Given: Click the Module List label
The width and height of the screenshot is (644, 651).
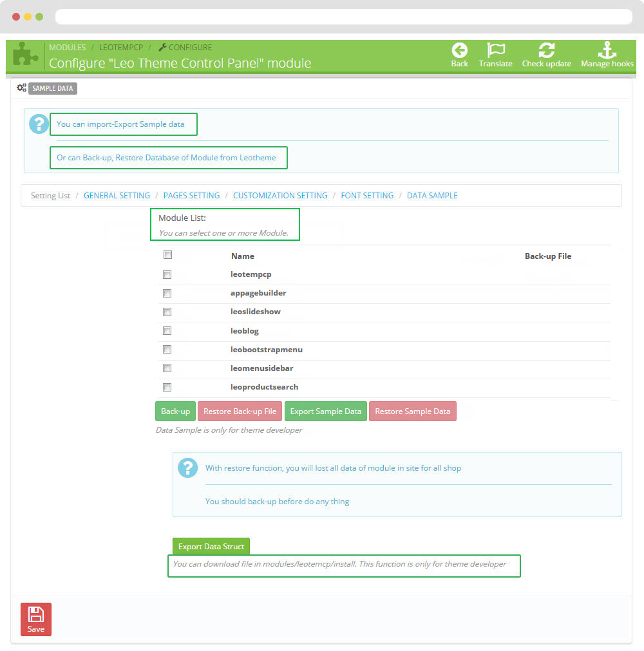Looking at the screenshot, I should point(182,218).
